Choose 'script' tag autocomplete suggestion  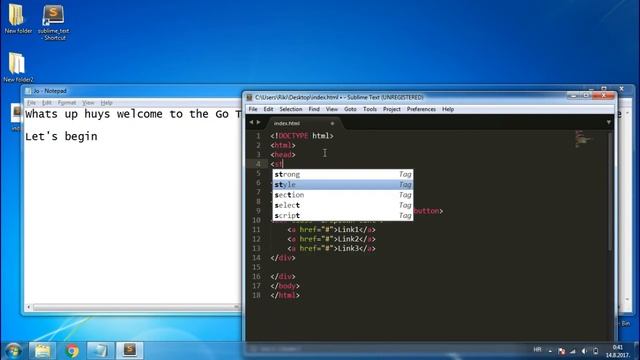click(x=343, y=215)
